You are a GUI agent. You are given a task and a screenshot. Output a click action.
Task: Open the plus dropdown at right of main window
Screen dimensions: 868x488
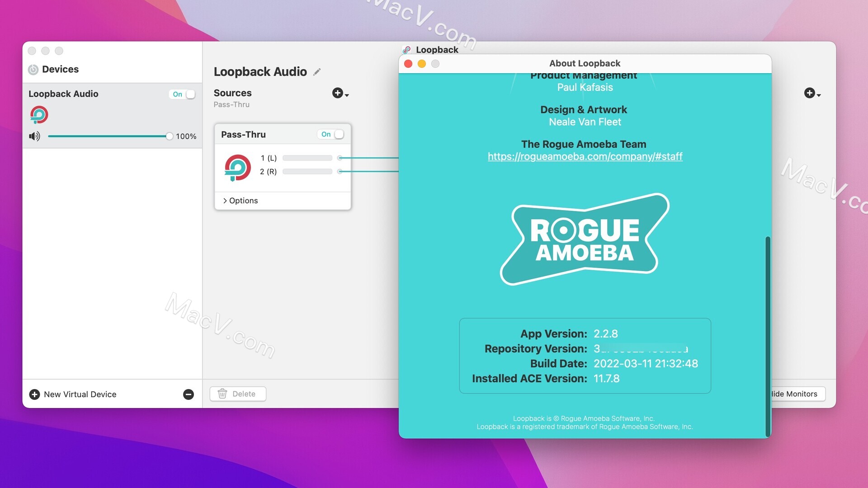click(812, 93)
